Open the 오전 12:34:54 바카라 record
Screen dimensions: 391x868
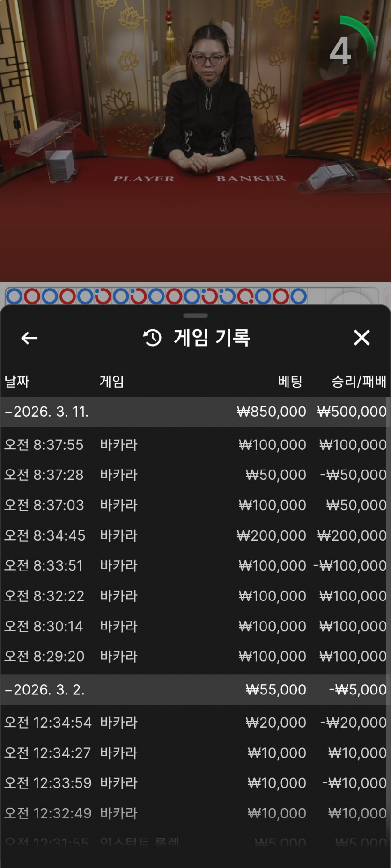click(195, 723)
